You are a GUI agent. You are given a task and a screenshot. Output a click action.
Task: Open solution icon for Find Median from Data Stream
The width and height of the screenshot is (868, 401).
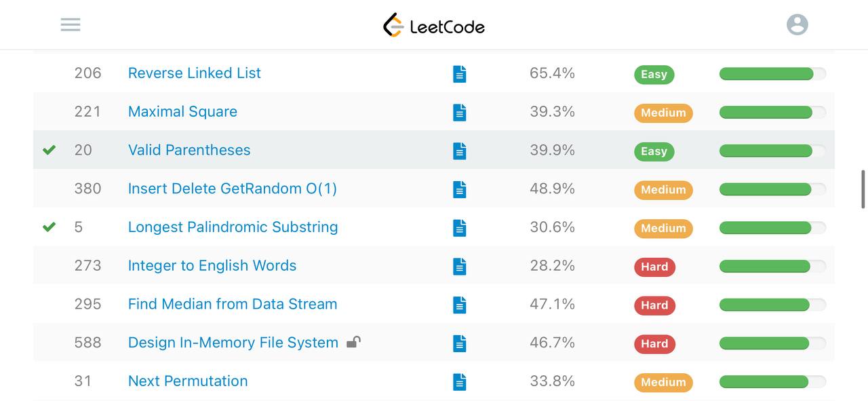[460, 305]
